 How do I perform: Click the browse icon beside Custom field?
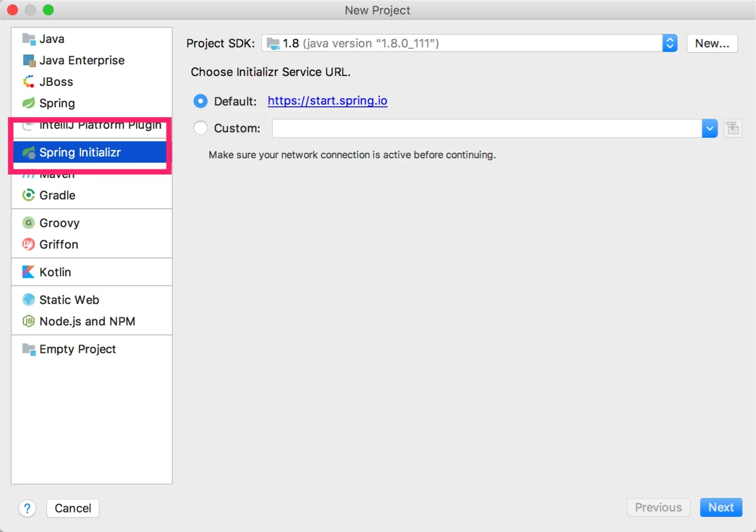tap(733, 128)
